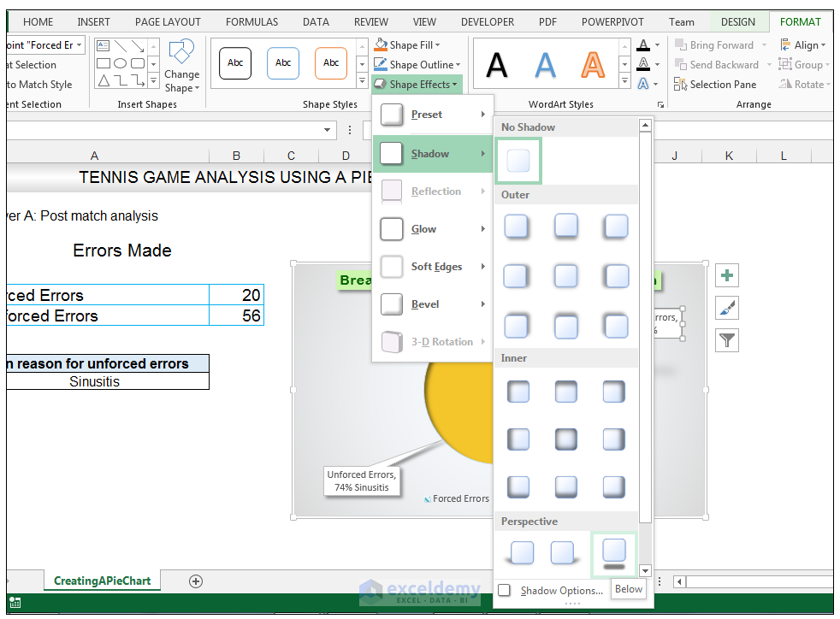The image size is (840, 619).
Task: Open WordArt Styles dialog launcher
Action: tap(660, 105)
